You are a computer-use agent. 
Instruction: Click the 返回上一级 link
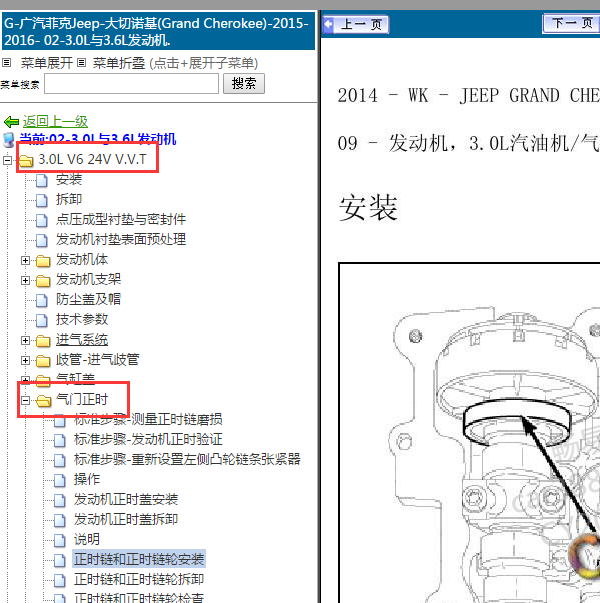click(x=55, y=122)
